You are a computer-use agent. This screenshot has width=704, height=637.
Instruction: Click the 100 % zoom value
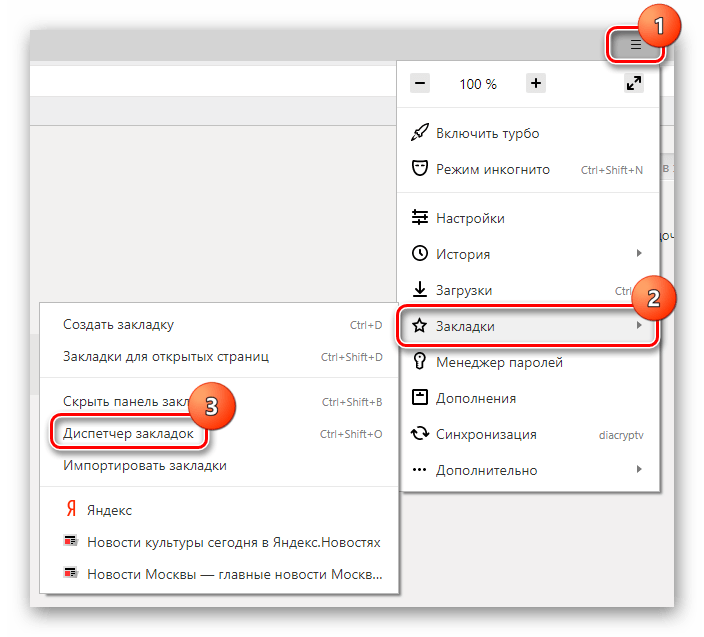point(478,84)
